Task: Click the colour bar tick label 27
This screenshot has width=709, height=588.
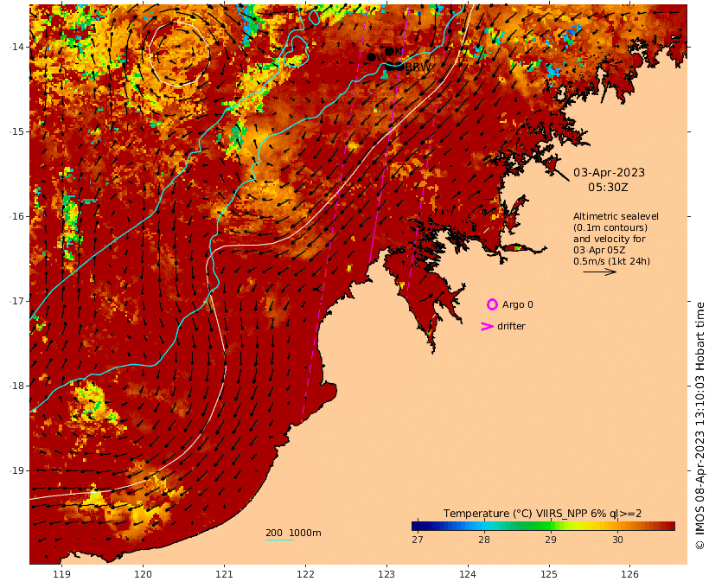Action: click(418, 540)
